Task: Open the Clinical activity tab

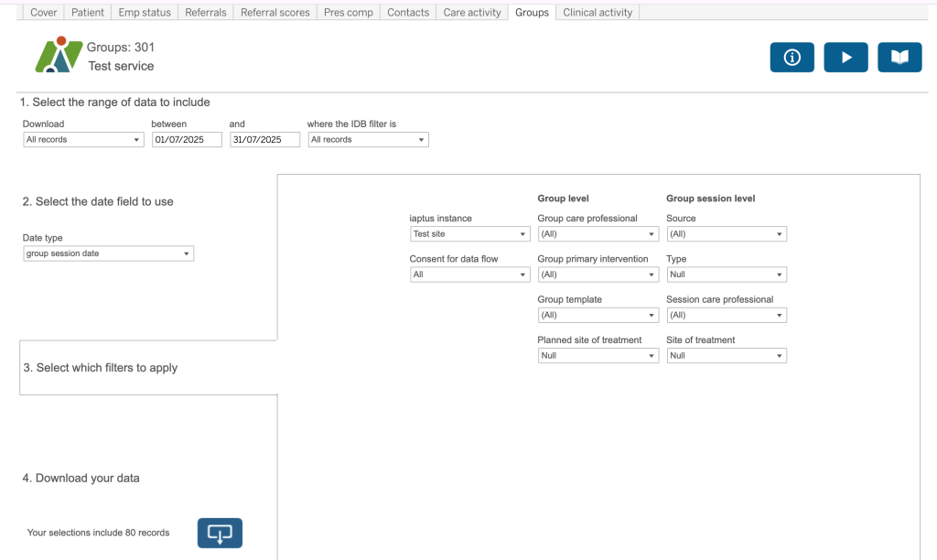Action: pyautogui.click(x=598, y=12)
